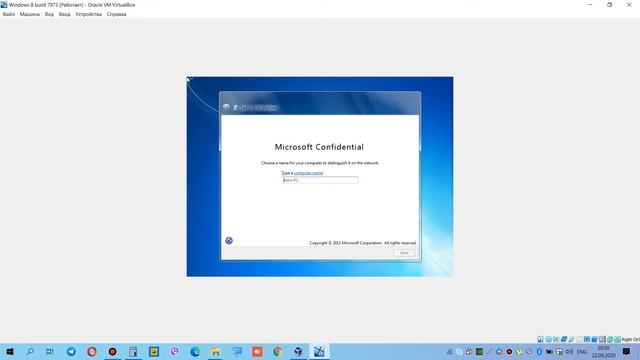Open the Файл menu
Viewport: 640px width, 360px height.
[x=9, y=14]
